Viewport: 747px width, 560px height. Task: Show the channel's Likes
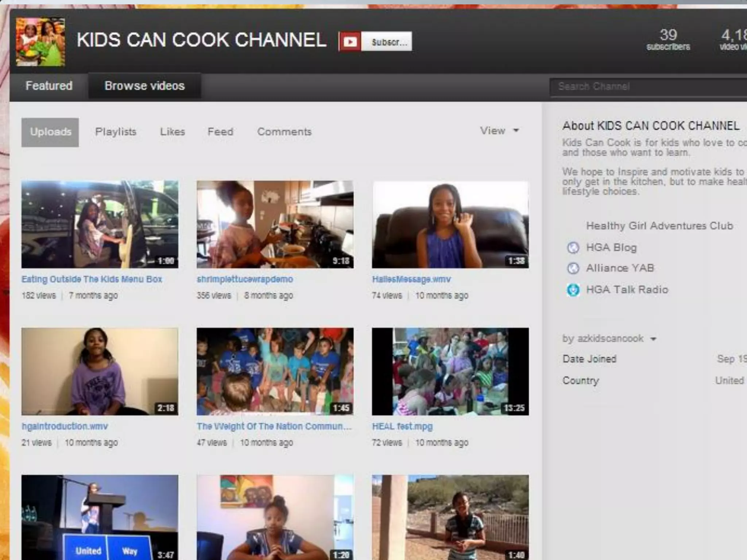click(x=173, y=132)
